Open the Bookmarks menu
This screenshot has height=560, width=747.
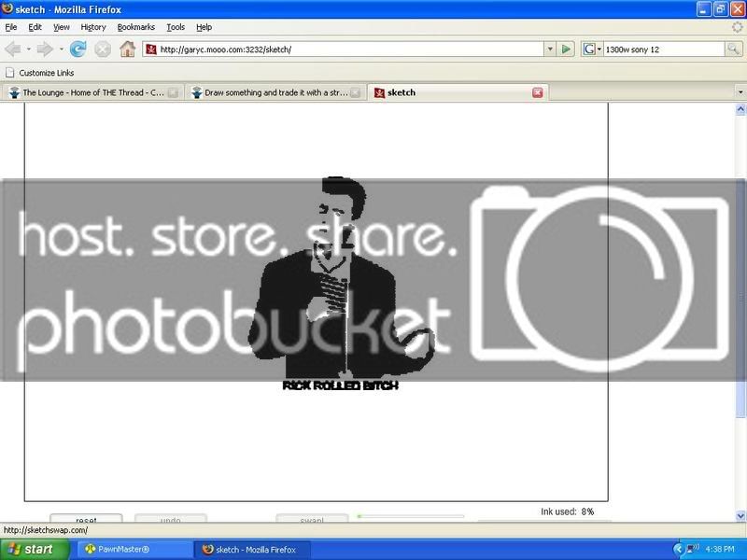tap(135, 27)
